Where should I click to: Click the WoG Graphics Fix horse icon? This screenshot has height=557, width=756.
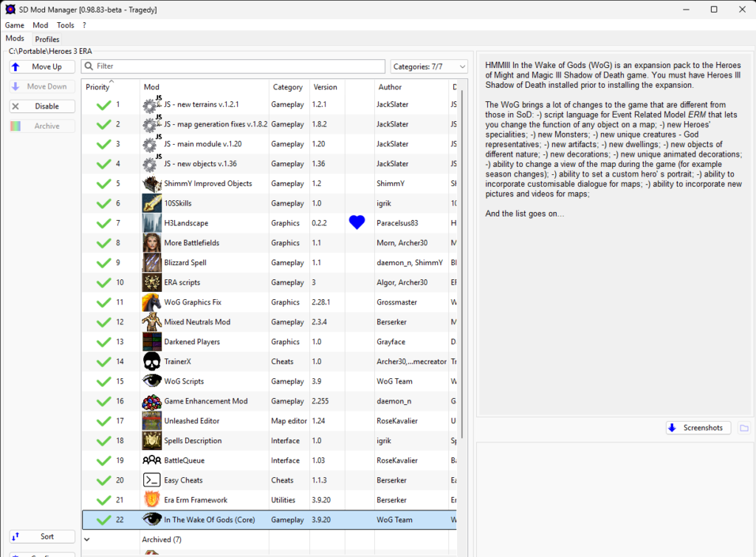click(x=152, y=302)
